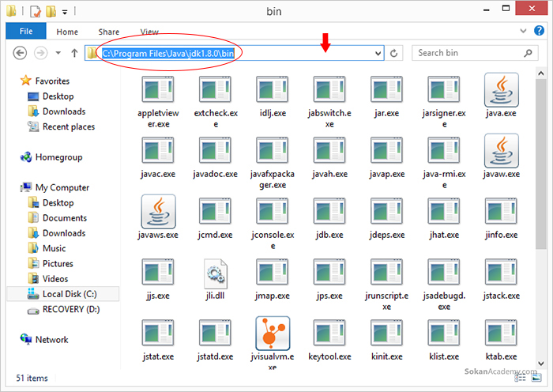This screenshot has width=553, height=392.
Task: Select the jdb.exe icon
Action: click(x=329, y=211)
